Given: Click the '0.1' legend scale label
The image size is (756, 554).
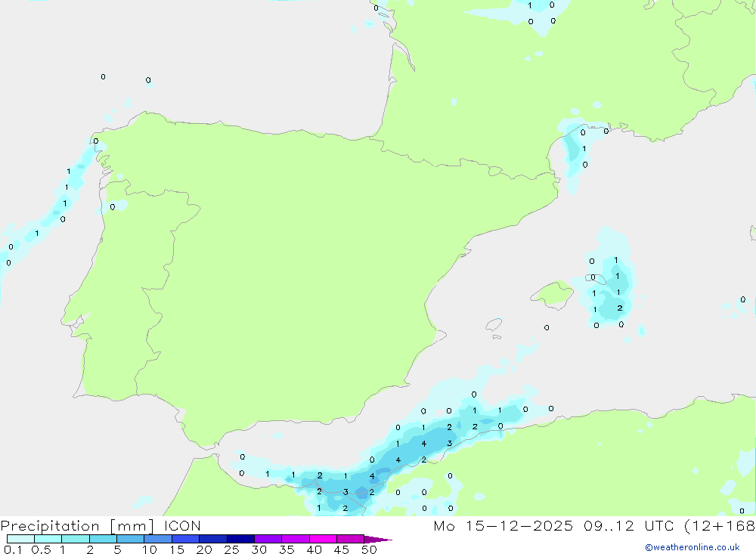Looking at the screenshot, I should [x=13, y=549].
